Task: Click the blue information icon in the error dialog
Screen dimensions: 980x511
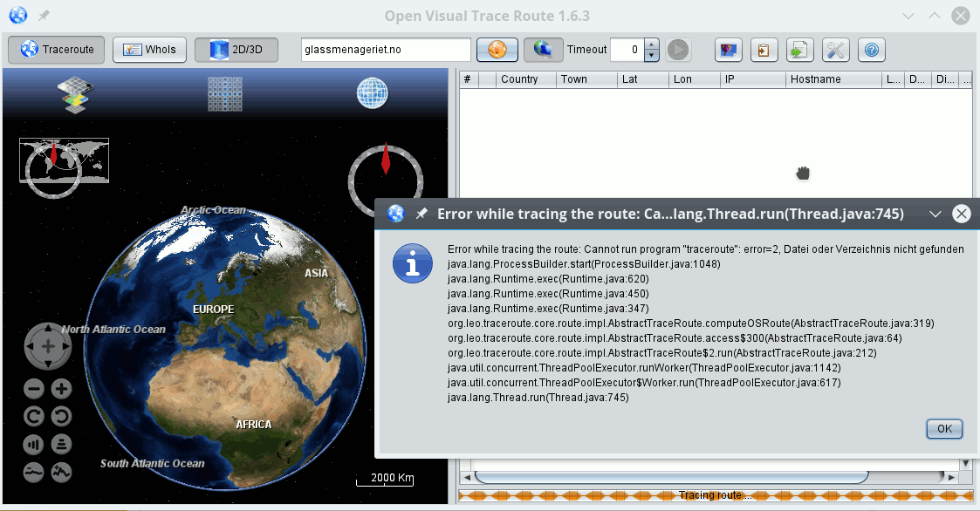Action: (x=413, y=263)
